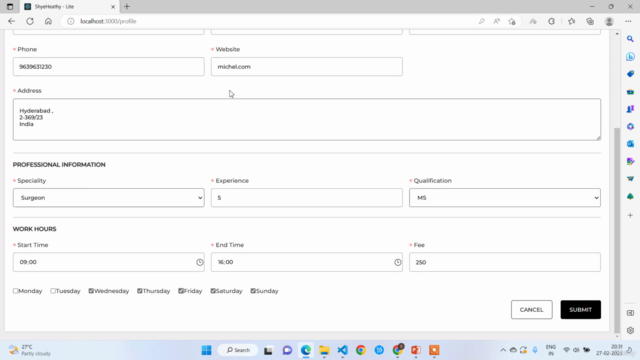Image resolution: width=640 pixels, height=360 pixels.
Task: Tick the Monday checkbox
Action: pos(16,291)
